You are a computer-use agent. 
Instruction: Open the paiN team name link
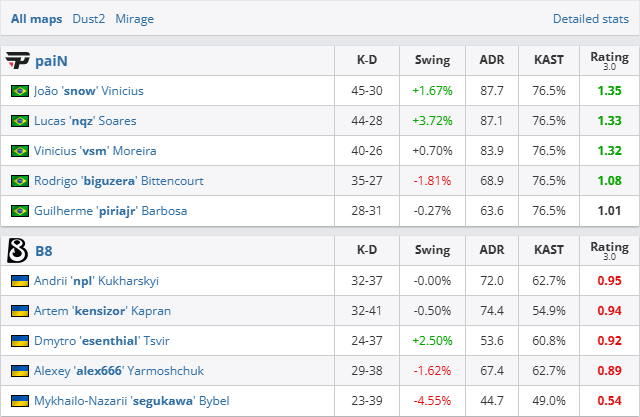51,61
